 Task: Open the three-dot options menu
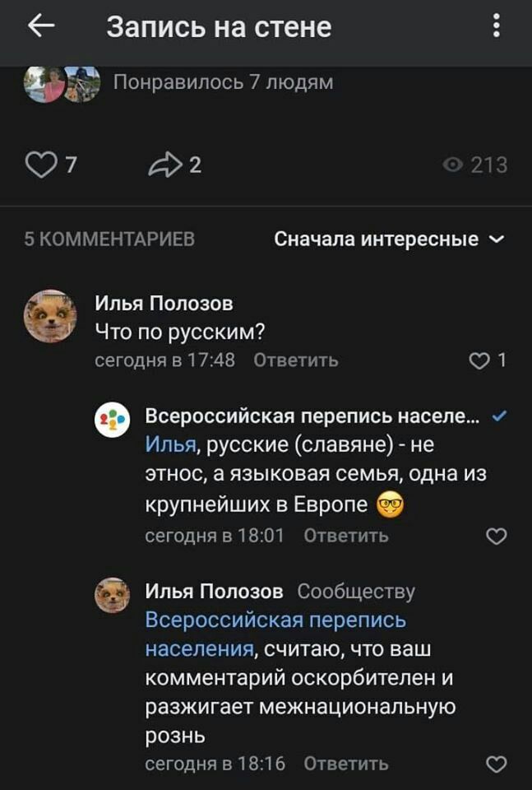click(496, 27)
